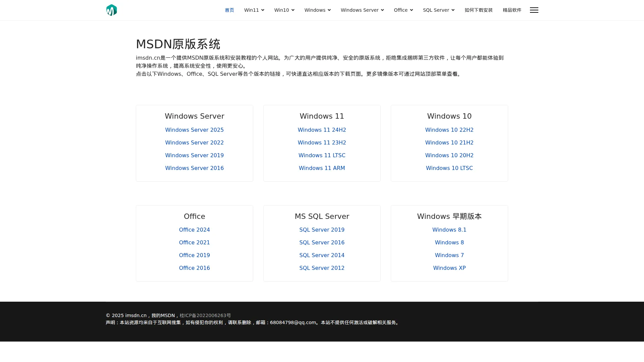This screenshot has width=644, height=362.
Task: Click the Windows 10 card heading
Action: click(x=449, y=116)
